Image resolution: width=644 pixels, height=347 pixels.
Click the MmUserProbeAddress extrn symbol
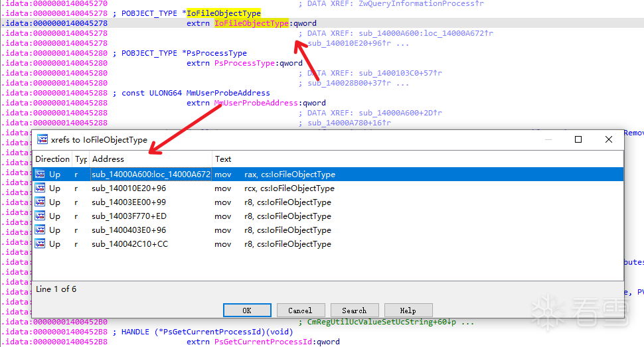(256, 103)
